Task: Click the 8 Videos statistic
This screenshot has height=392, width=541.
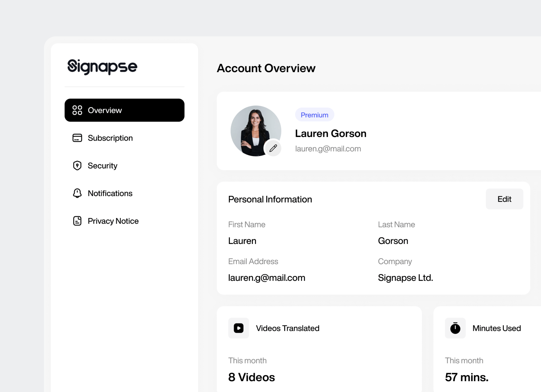Action: point(251,377)
